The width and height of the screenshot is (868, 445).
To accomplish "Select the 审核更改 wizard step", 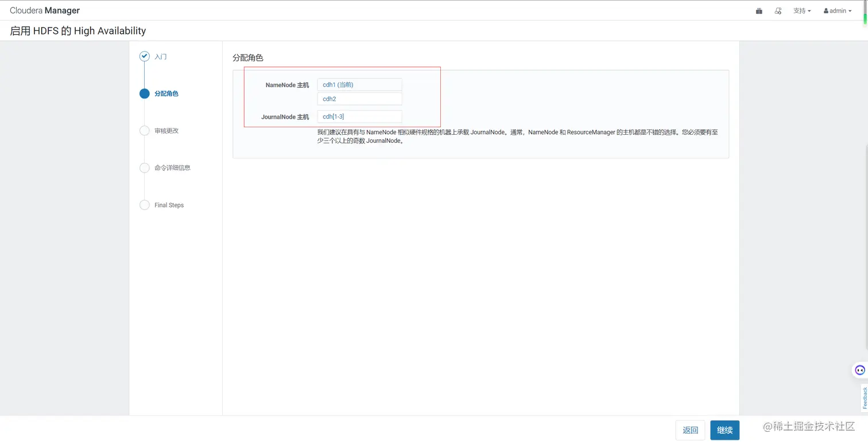I will (166, 131).
